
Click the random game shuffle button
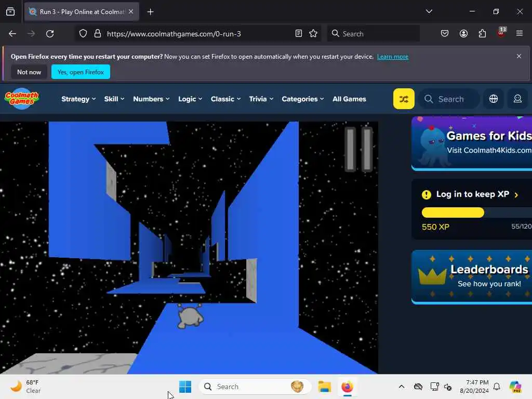(x=403, y=99)
